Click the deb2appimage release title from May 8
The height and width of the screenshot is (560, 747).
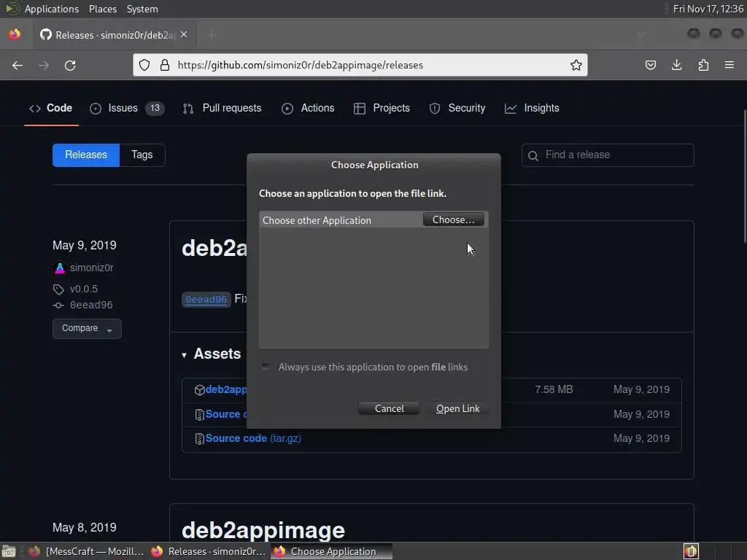[x=263, y=530]
